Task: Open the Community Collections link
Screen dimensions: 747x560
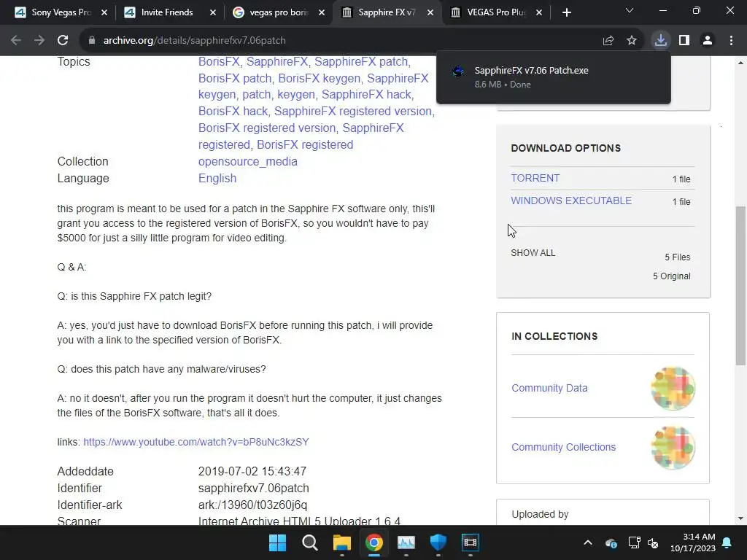Action: click(564, 447)
